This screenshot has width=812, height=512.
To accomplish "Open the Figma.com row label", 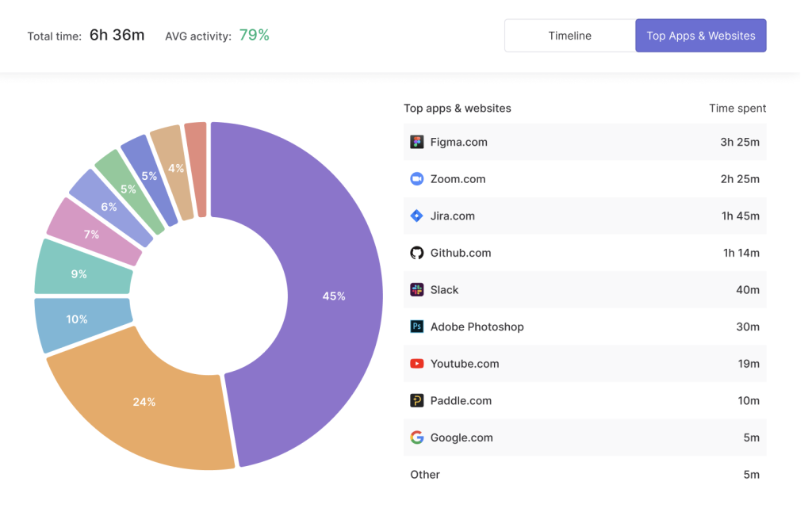I will [458, 142].
